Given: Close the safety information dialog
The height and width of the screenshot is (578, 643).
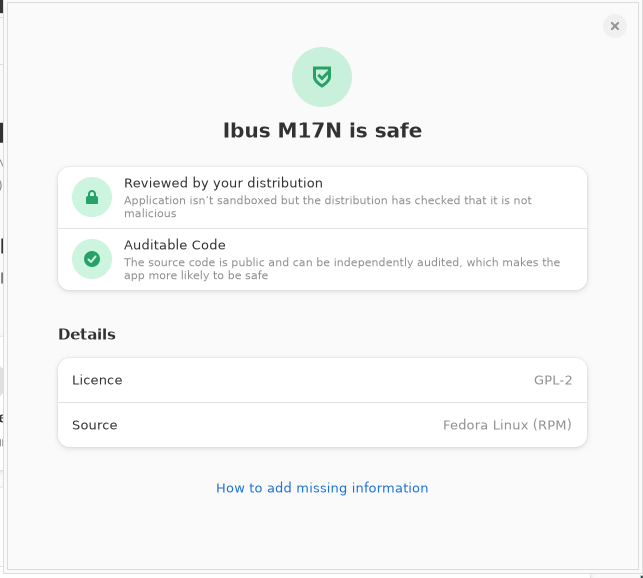Looking at the screenshot, I should [614, 26].
